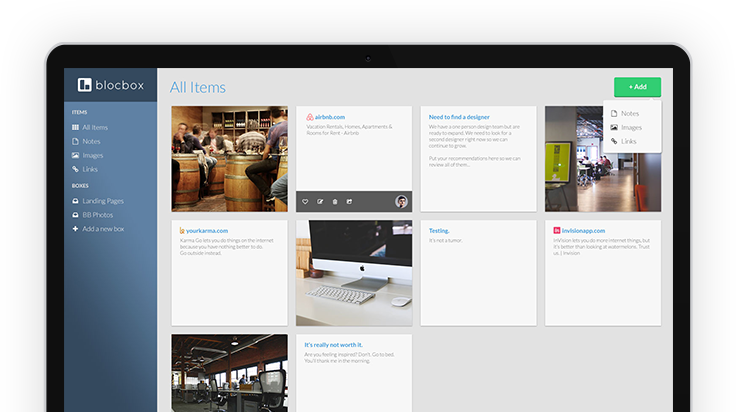This screenshot has height=412, width=736.
Task: Click the green + Add button
Action: pyautogui.click(x=637, y=87)
